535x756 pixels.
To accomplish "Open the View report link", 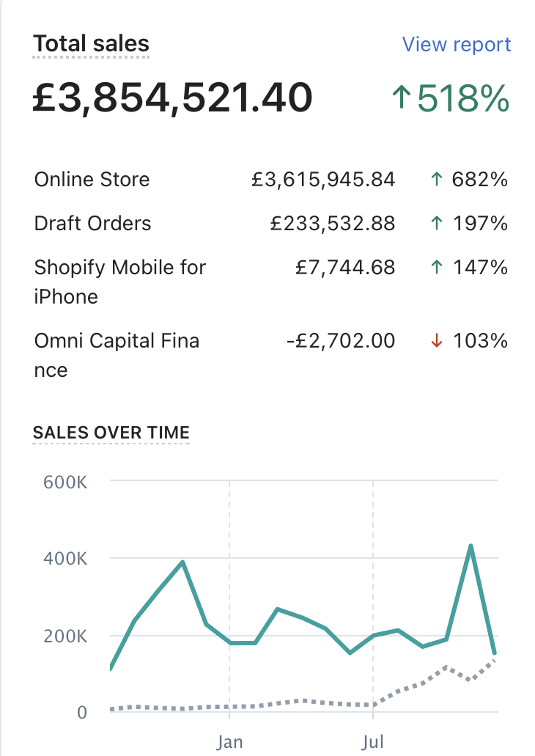I will (x=457, y=44).
